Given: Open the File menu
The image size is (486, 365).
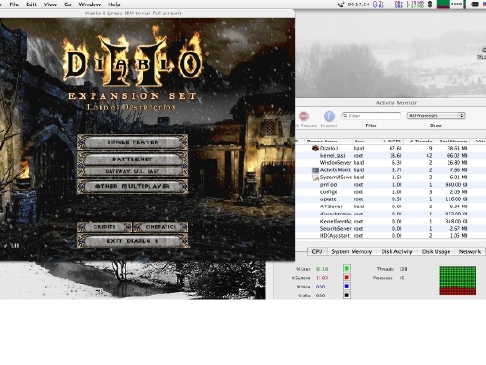Looking at the screenshot, I should tap(14, 4).
